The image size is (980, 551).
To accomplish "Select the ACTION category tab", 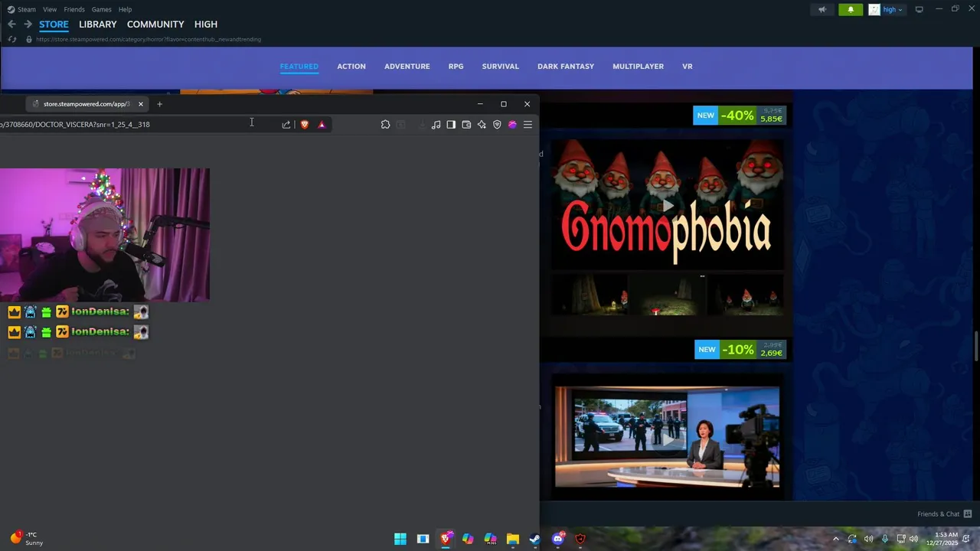I will tap(351, 67).
